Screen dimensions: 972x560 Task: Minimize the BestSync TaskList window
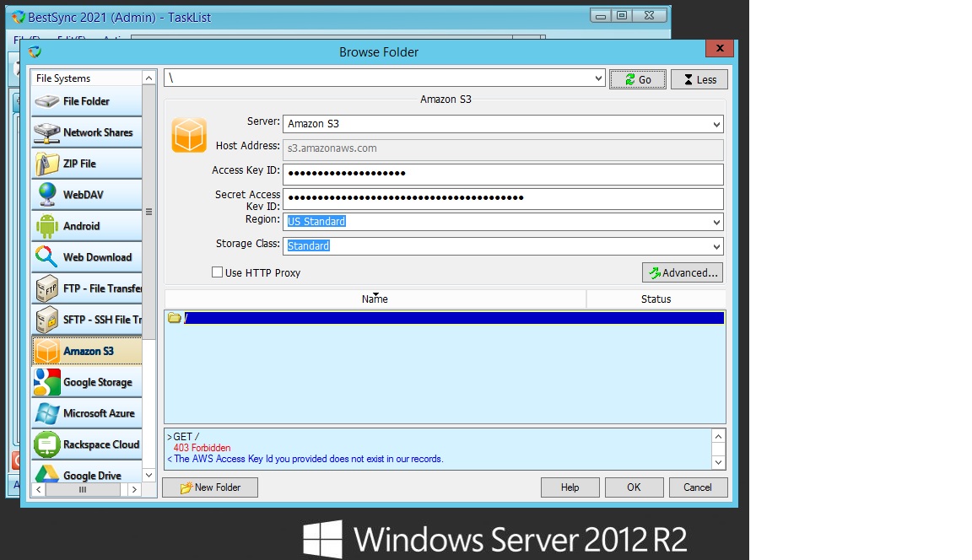[x=601, y=15]
